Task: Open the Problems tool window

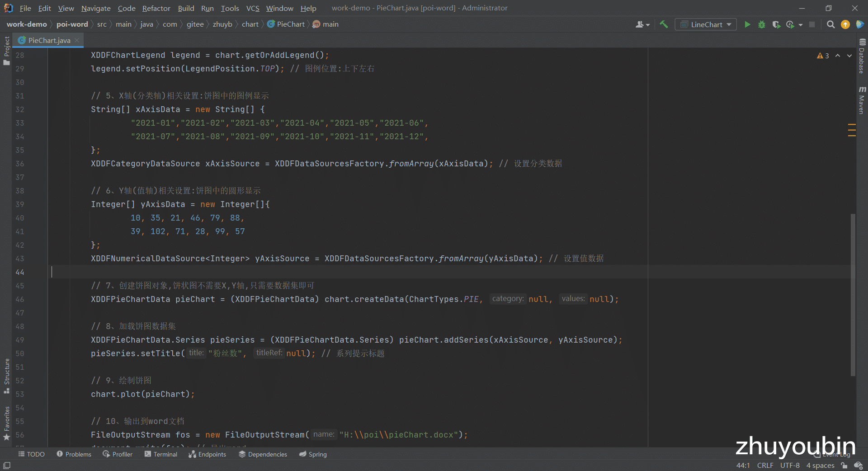Action: (x=74, y=454)
